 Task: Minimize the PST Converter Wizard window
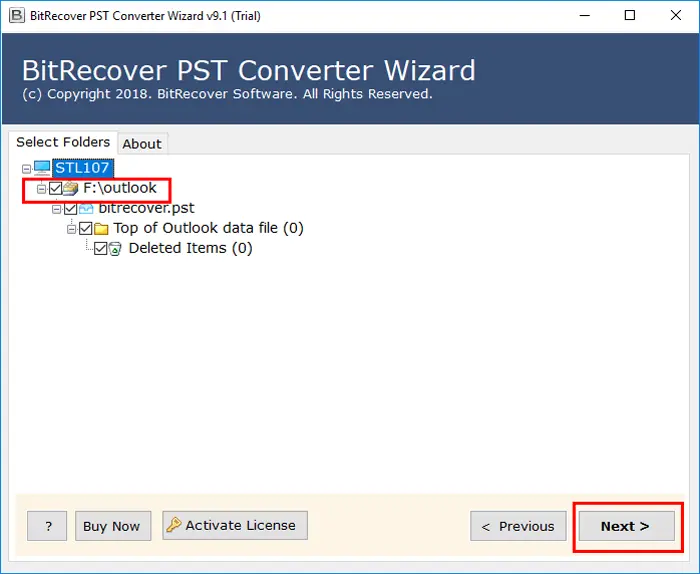coord(584,16)
